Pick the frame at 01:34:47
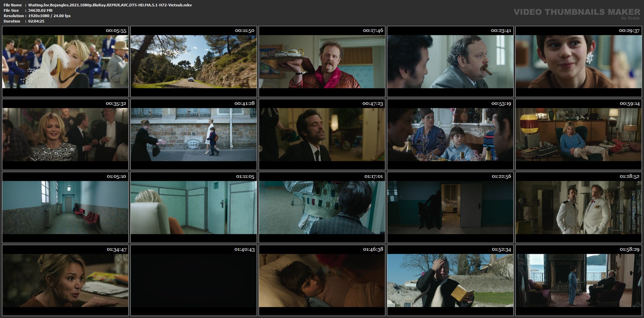This screenshot has width=644, height=318. (65, 280)
